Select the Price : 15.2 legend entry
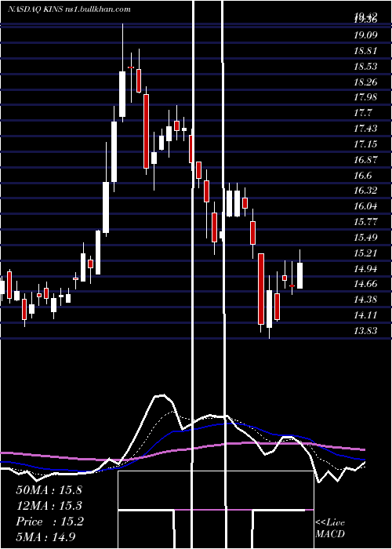The image size is (392, 549). (x=49, y=522)
